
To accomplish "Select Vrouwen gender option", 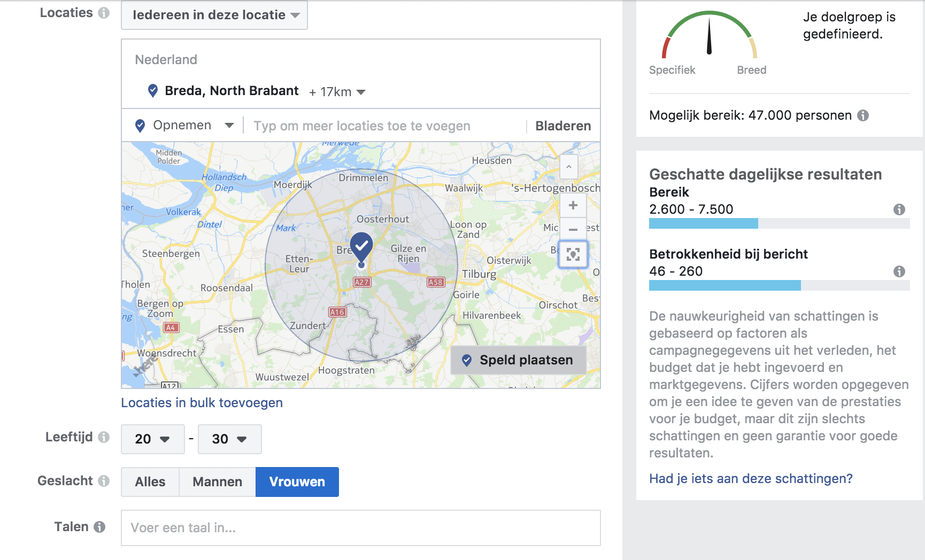I will point(297,482).
